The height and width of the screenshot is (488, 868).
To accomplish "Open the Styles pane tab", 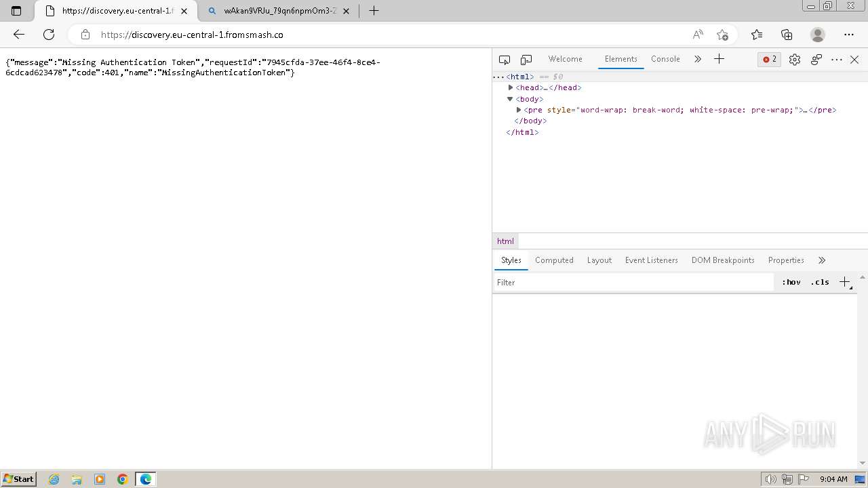I will coord(511,260).
